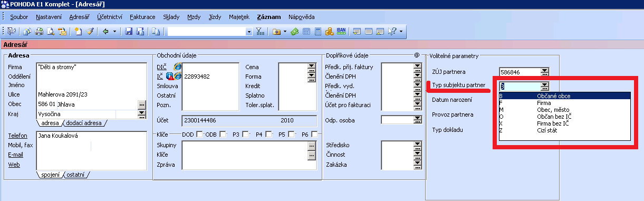
Task: Click the E-mail label link
Action: (x=16, y=155)
